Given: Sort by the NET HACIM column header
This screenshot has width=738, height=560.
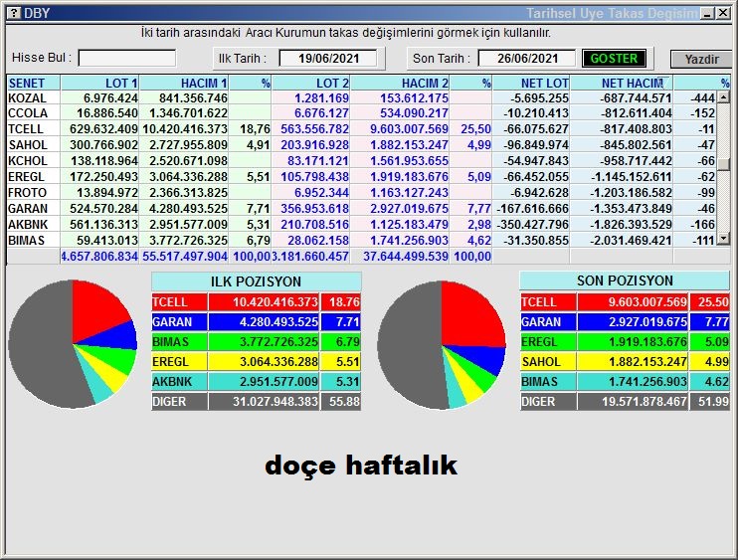Looking at the screenshot, I should click(622, 83).
